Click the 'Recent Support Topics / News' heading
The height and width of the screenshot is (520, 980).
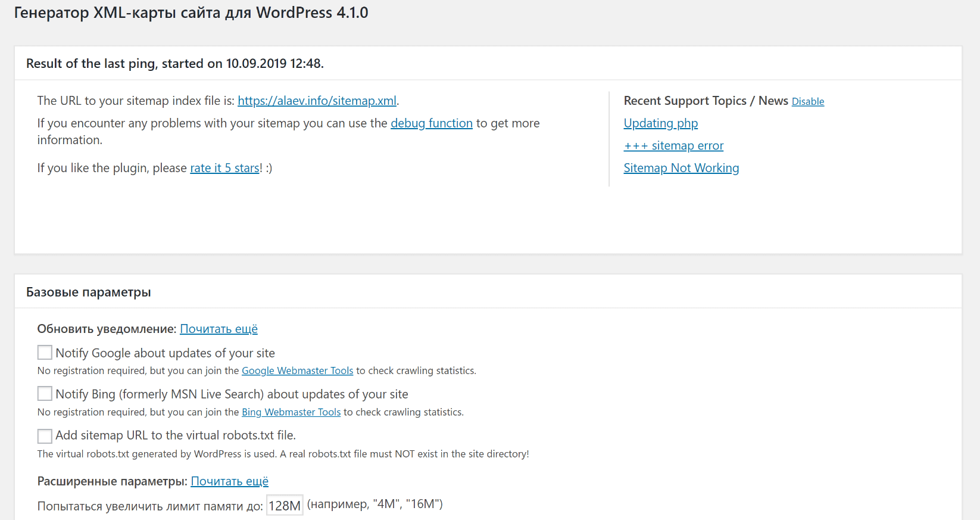coord(705,101)
